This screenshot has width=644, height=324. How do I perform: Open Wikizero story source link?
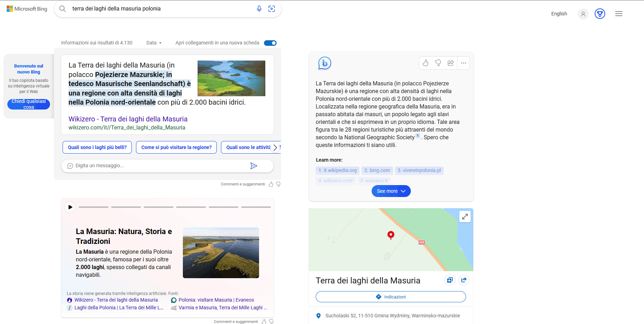[116, 300]
